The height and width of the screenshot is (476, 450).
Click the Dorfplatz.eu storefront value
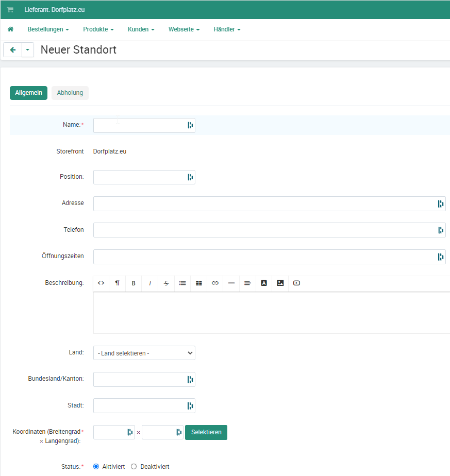click(110, 151)
